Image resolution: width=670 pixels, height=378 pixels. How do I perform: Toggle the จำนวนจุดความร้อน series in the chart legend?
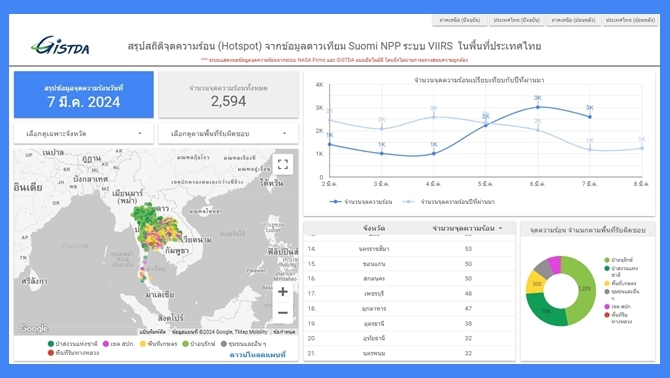(x=361, y=202)
